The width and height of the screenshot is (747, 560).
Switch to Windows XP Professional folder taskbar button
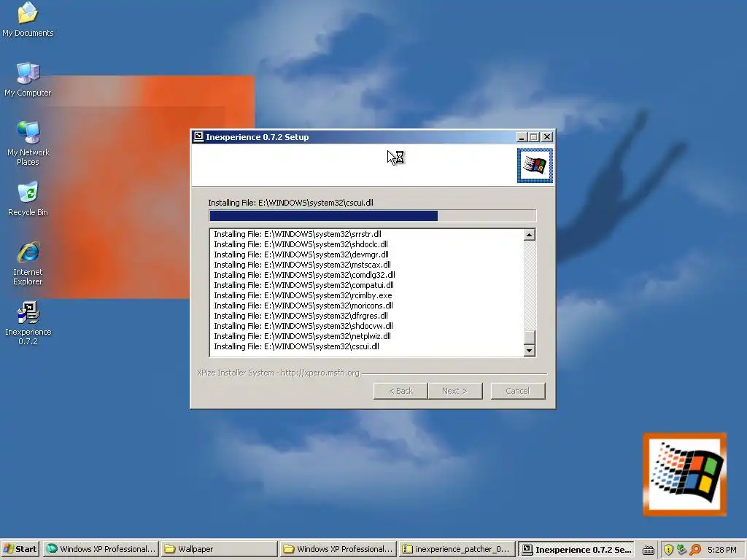[x=337, y=549]
